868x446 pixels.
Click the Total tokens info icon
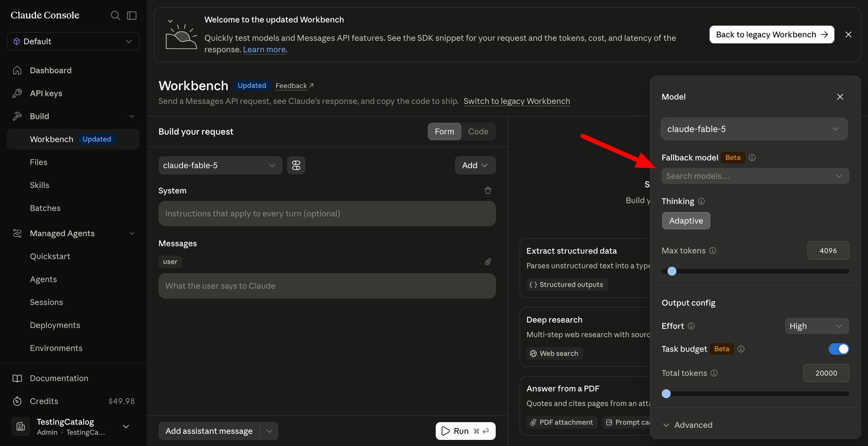point(714,373)
